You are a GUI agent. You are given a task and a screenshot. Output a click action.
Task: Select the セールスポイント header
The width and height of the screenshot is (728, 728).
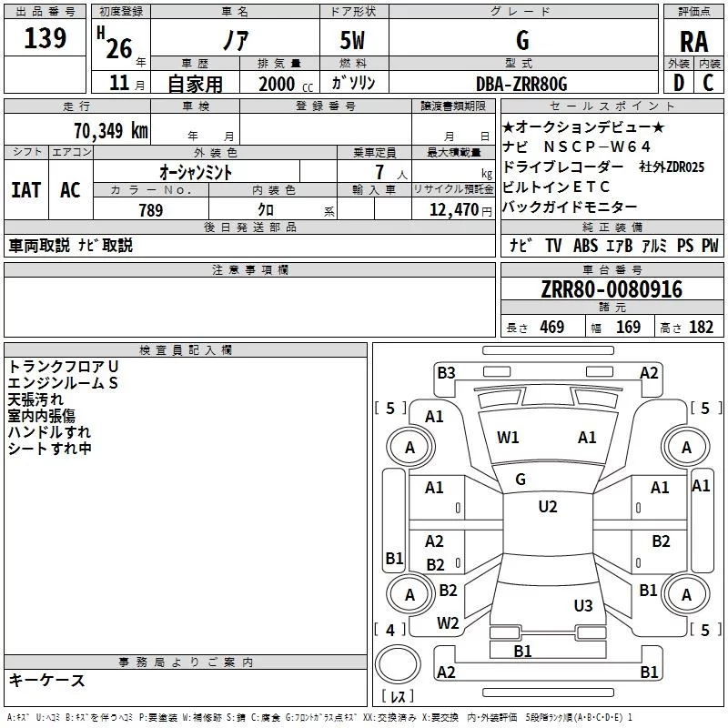pos(612,106)
